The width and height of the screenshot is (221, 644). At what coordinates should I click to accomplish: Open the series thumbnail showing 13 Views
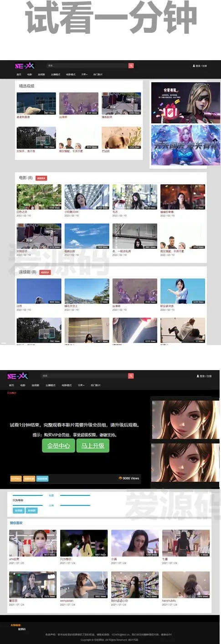click(87, 291)
